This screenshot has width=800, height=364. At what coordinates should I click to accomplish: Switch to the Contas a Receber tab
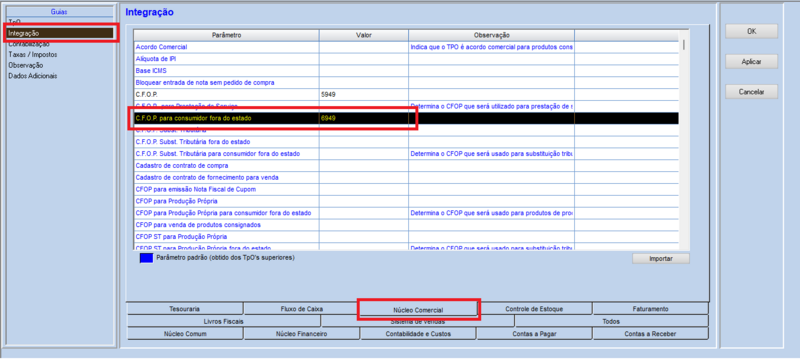pos(650,334)
